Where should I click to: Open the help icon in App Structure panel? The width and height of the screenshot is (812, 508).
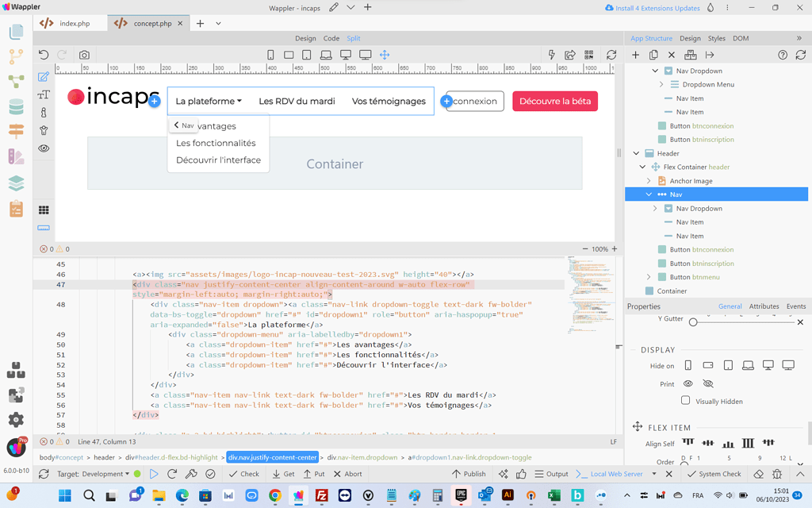[783, 55]
